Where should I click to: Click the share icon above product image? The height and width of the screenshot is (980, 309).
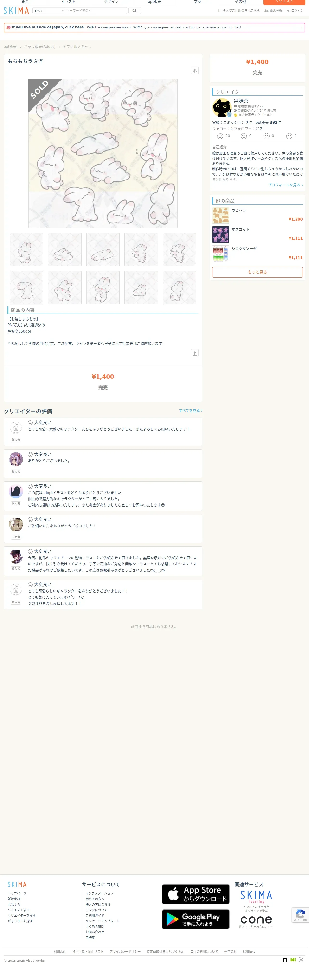pos(195,71)
